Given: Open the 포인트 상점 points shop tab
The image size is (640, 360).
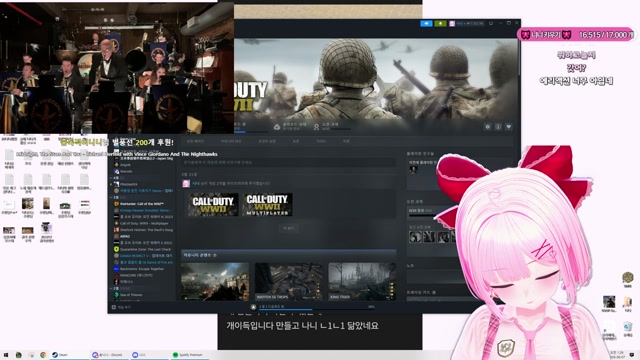Looking at the screenshot, I should 267,141.
